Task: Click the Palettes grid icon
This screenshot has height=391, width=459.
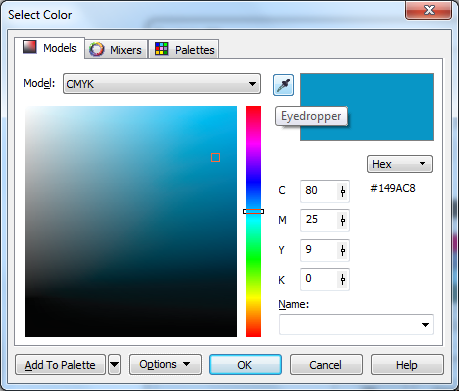Action: [x=162, y=49]
